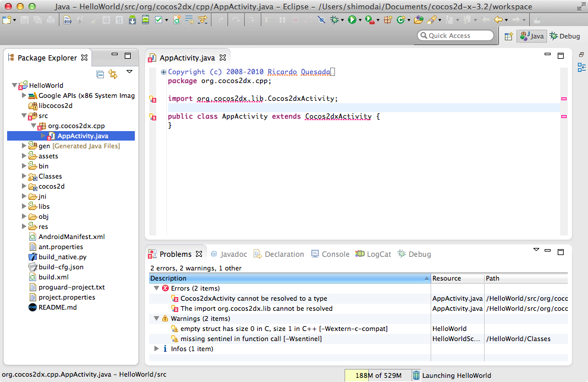This screenshot has width=588, height=382.
Task: Click the yellow Back navigation arrow
Action: pos(498,20)
